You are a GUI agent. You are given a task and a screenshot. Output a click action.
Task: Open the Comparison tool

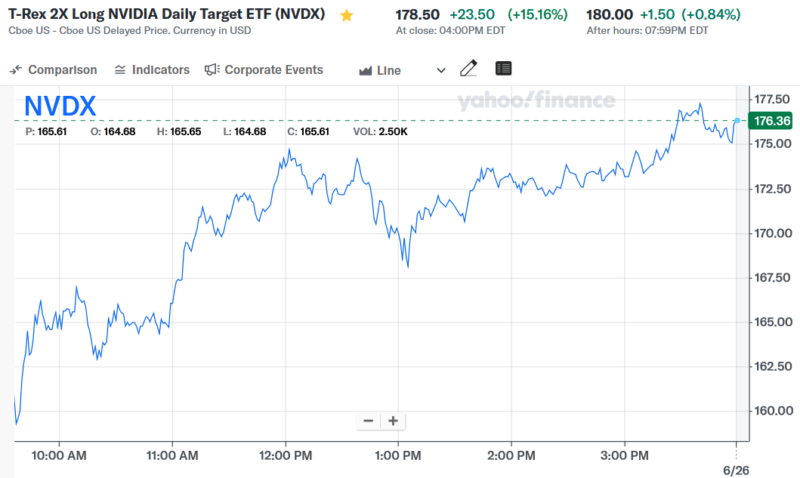[54, 70]
